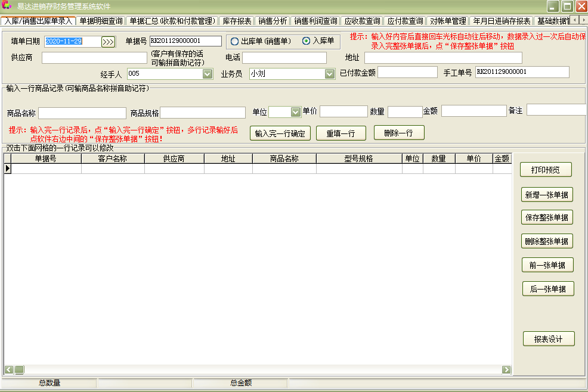
Task: Click the grid scrollbar right arrow
Action: coord(506,369)
